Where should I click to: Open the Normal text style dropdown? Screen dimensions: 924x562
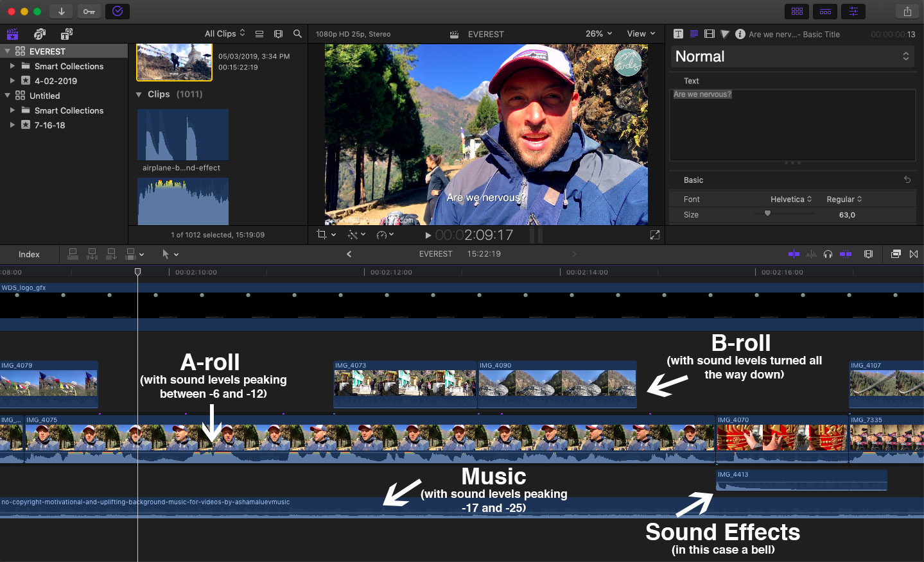point(793,56)
